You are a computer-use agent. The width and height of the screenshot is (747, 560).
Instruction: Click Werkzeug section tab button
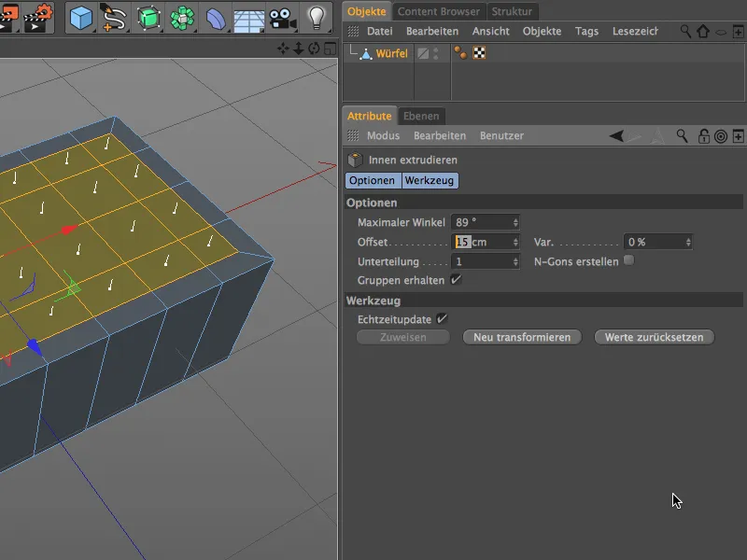coord(430,180)
